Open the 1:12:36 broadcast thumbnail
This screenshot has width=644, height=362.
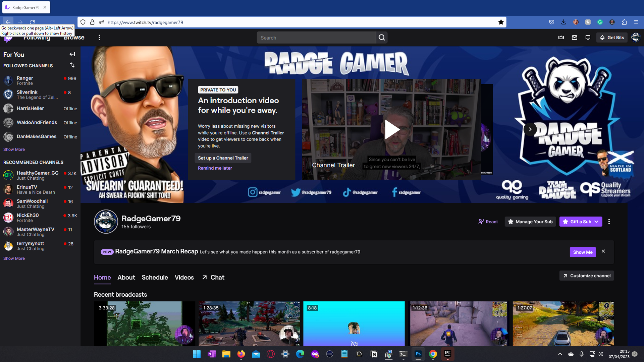pos(459,323)
